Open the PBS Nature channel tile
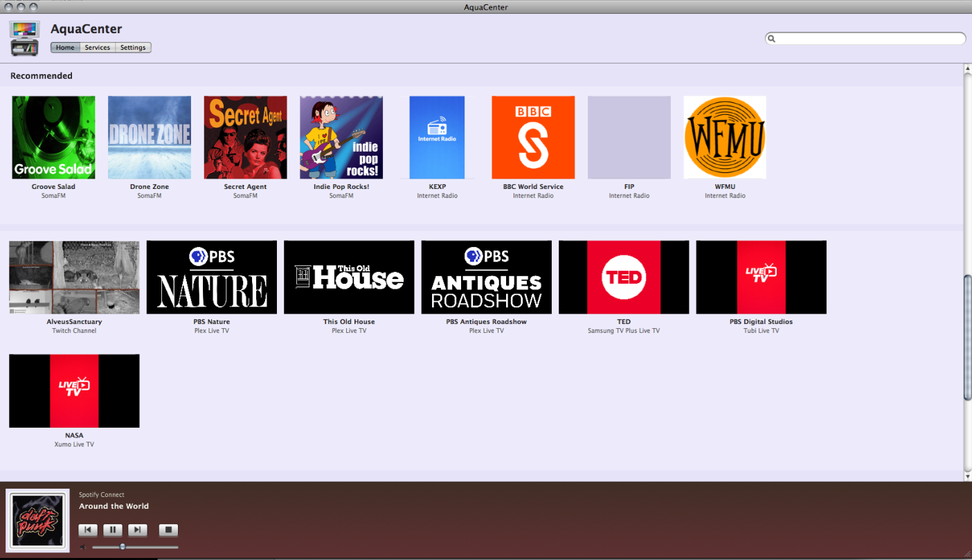This screenshot has height=560, width=972. [x=212, y=278]
